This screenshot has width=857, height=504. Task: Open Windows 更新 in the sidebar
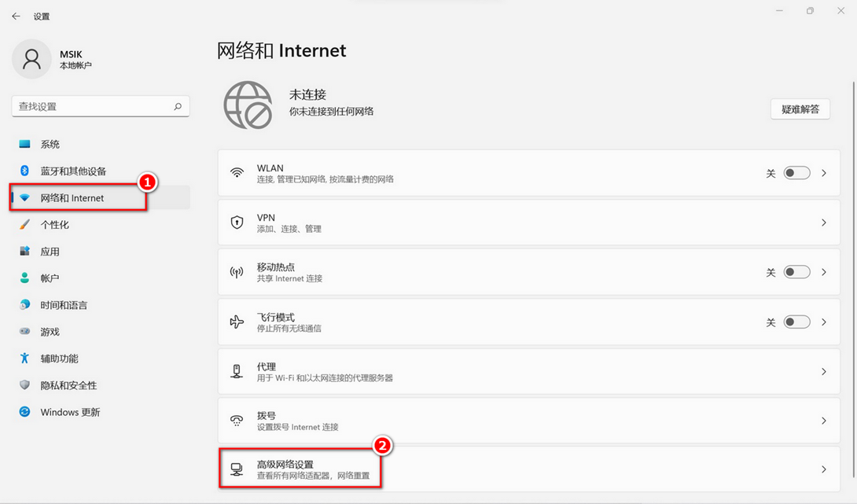point(70,412)
